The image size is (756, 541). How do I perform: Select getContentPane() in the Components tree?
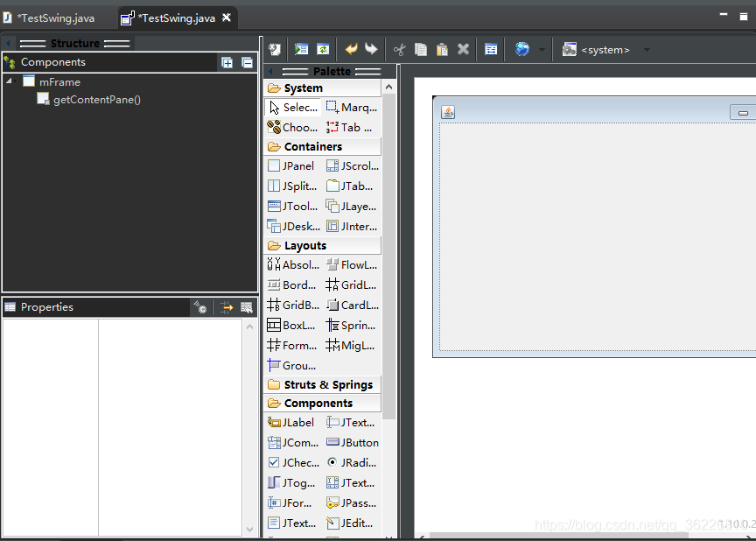click(x=94, y=99)
